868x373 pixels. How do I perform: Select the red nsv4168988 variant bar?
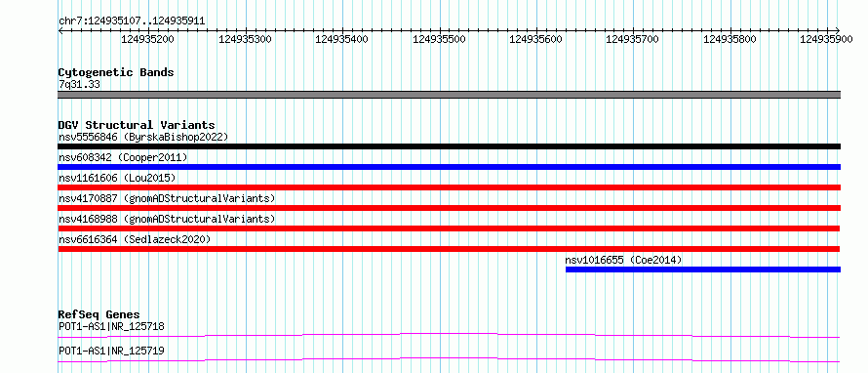point(449,228)
